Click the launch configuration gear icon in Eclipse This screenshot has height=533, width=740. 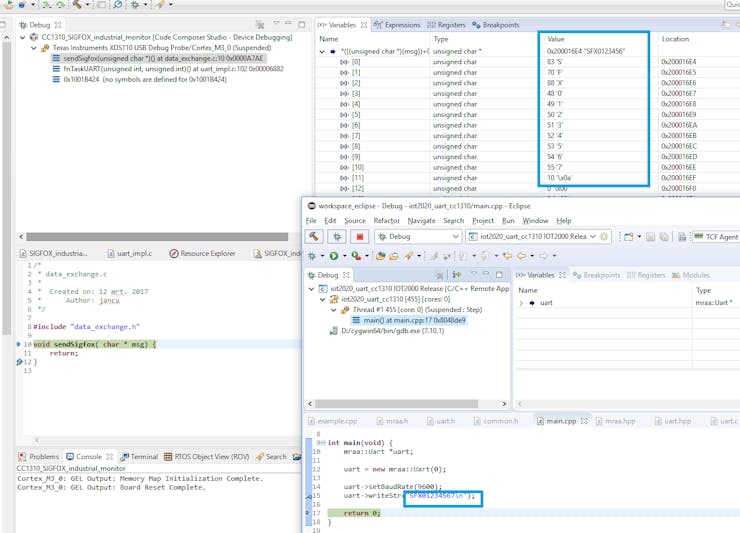click(604, 237)
